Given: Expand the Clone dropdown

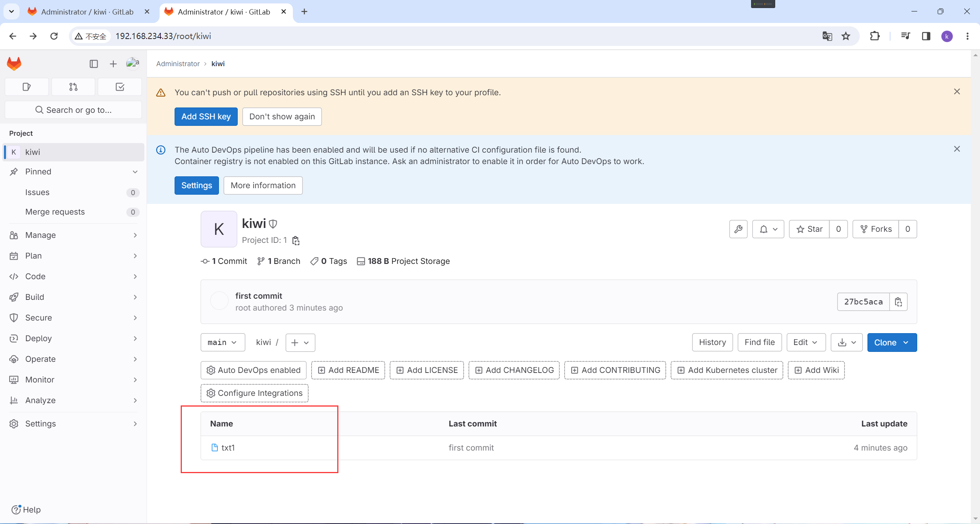Looking at the screenshot, I should tap(892, 342).
